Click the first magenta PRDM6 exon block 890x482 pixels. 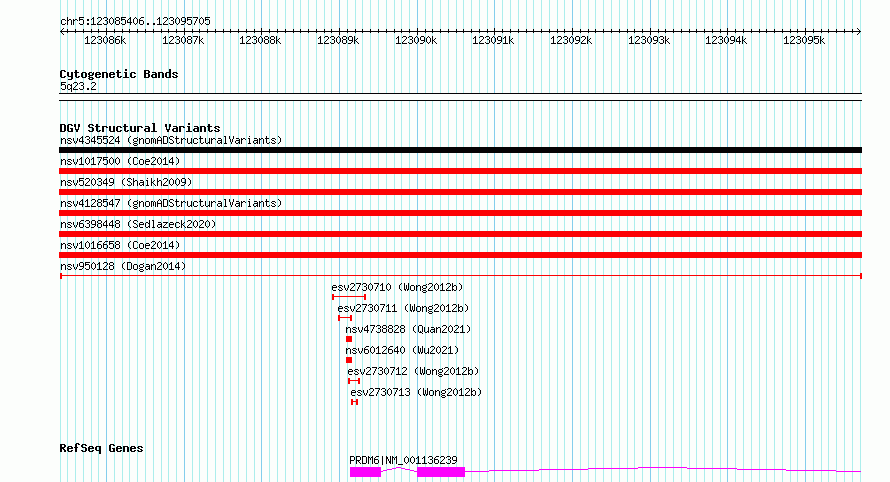pyautogui.click(x=366, y=472)
